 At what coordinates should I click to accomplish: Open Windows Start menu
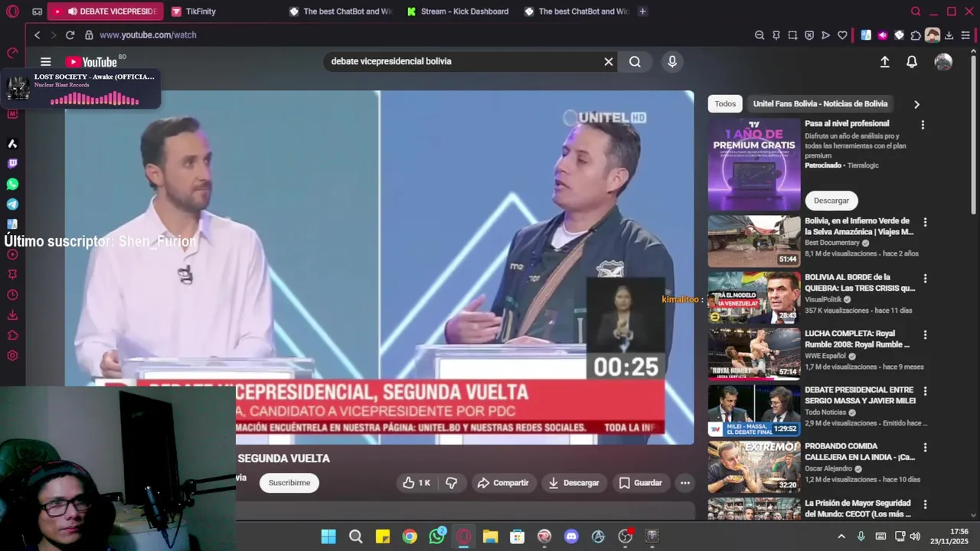click(328, 536)
